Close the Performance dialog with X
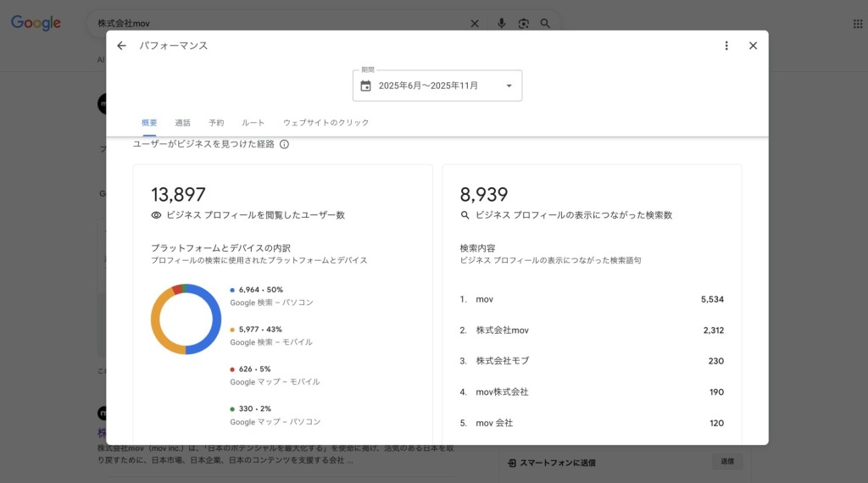The image size is (868, 483). 753,46
